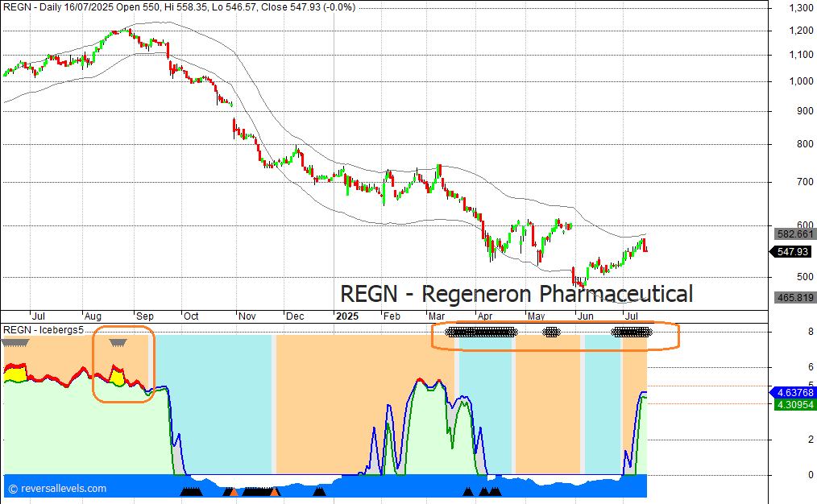This screenshot has height=504, width=817.
Task: Pick the 800 price axis label
Action: 805,144
